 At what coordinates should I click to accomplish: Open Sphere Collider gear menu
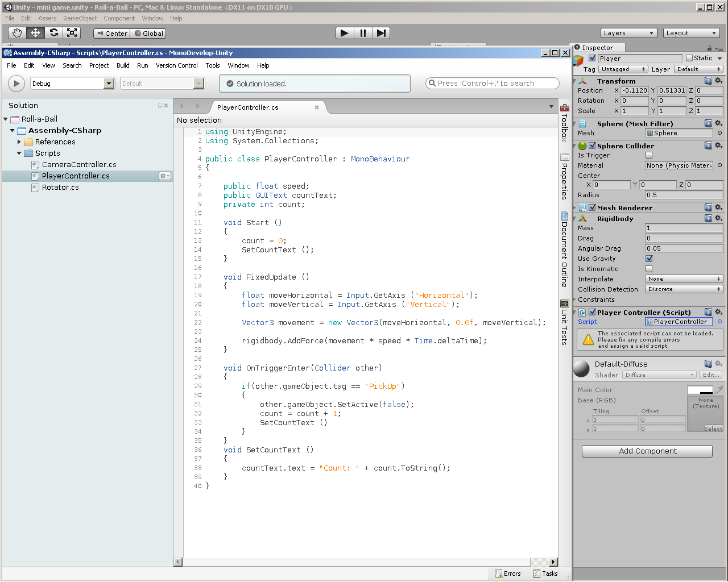click(x=718, y=145)
